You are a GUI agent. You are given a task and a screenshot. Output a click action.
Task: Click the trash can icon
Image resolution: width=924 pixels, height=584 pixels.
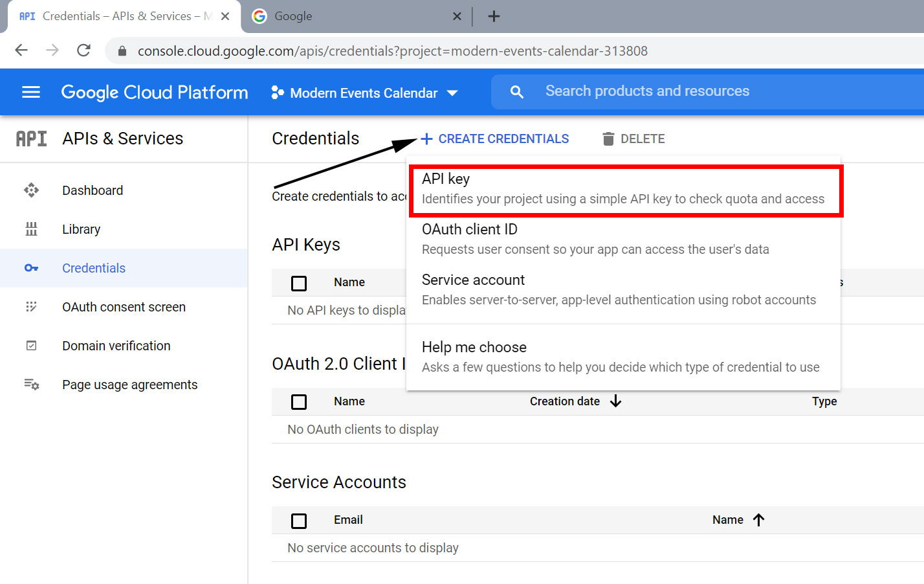(608, 139)
